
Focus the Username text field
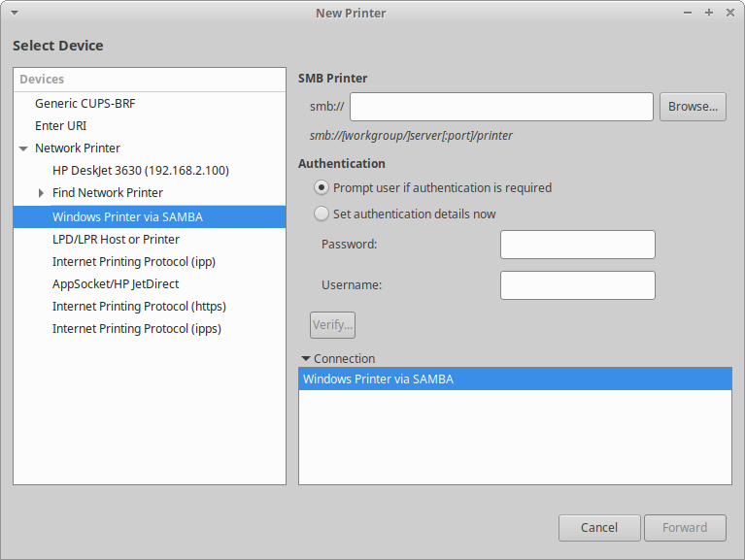(577, 285)
